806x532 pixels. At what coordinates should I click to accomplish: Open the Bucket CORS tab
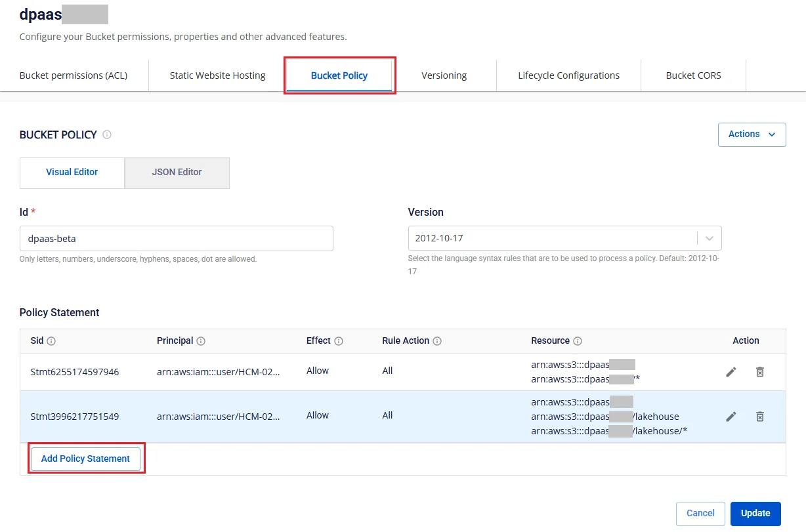coord(693,75)
